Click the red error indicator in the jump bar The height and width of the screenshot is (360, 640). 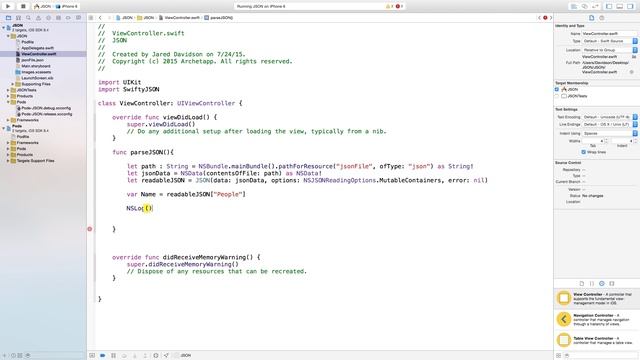(545, 18)
